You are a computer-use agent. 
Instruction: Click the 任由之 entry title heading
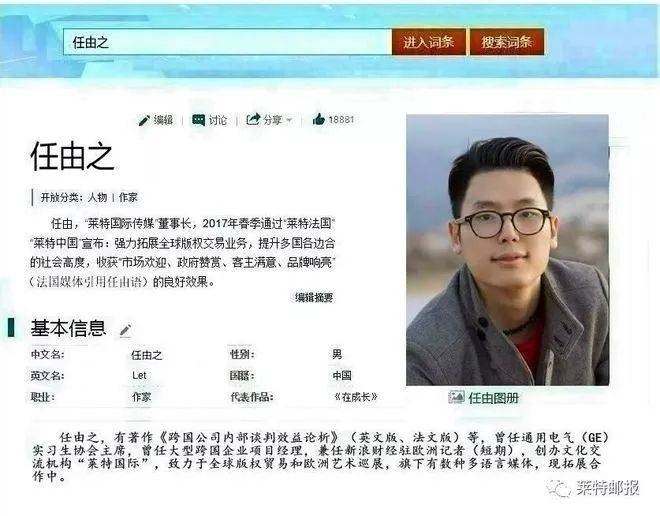tap(72, 156)
